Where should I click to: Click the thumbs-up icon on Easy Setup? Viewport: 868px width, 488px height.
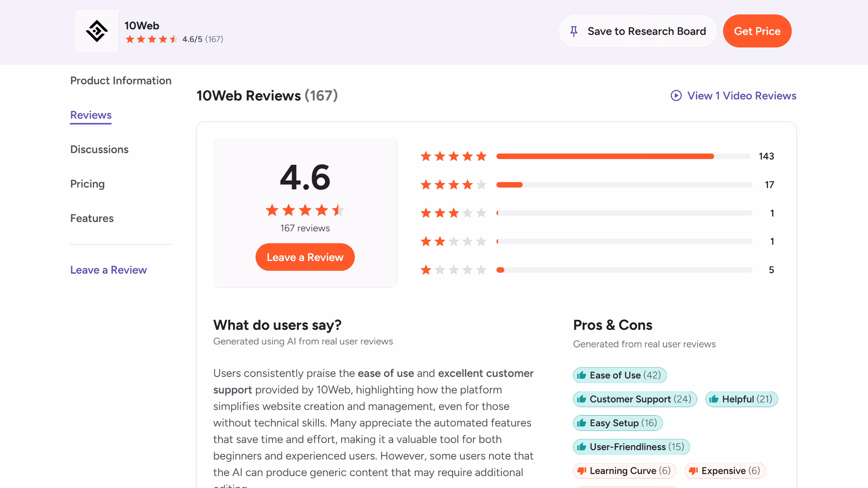tap(581, 423)
